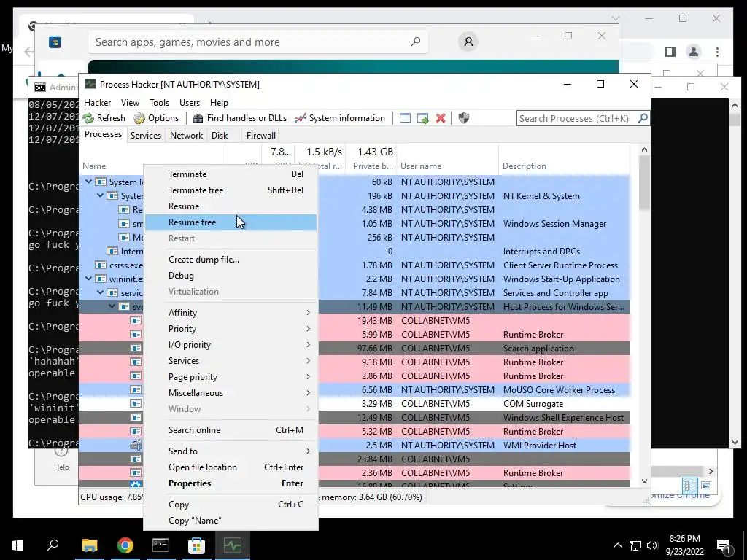The height and width of the screenshot is (560, 747).
Task: Click the Store search magnifier icon
Action: [x=415, y=42]
